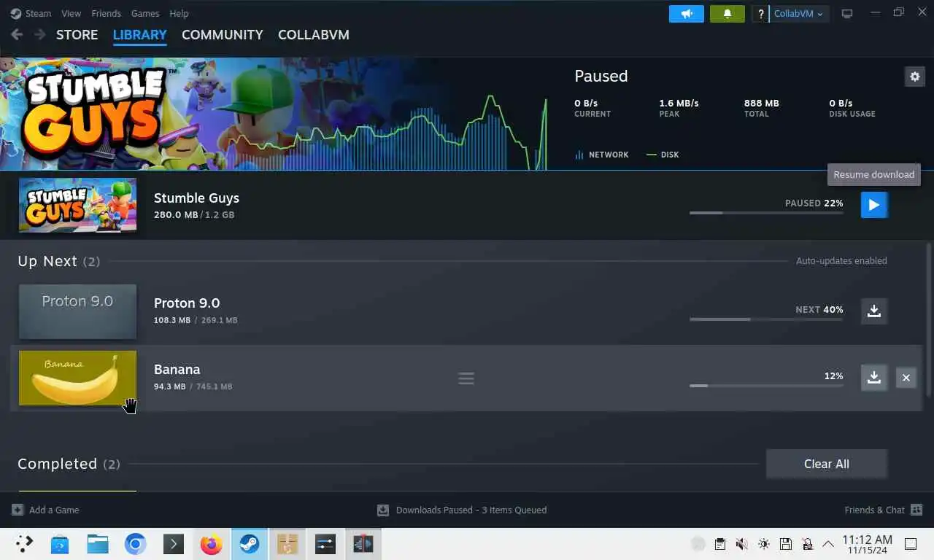Click the question mark help icon
The height and width of the screenshot is (560, 934).
(x=761, y=13)
